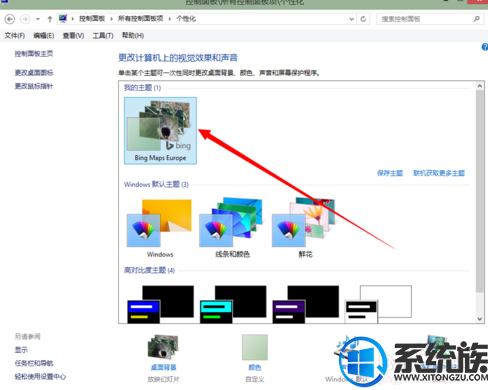The image size is (488, 390).
Task: Open desktop background settings icon
Action: [x=163, y=347]
